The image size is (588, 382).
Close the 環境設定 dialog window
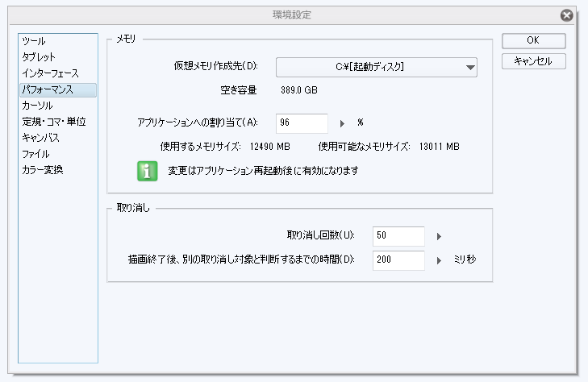tap(567, 15)
